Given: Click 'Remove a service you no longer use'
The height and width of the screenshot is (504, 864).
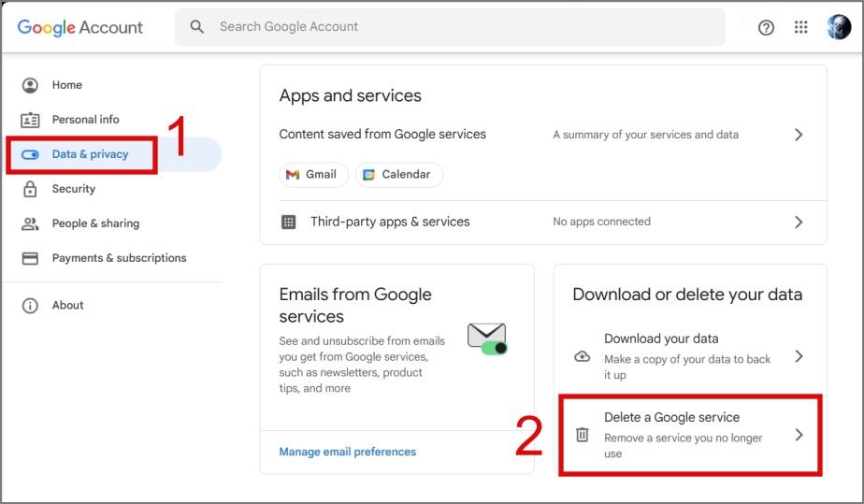Looking at the screenshot, I should click(x=684, y=446).
